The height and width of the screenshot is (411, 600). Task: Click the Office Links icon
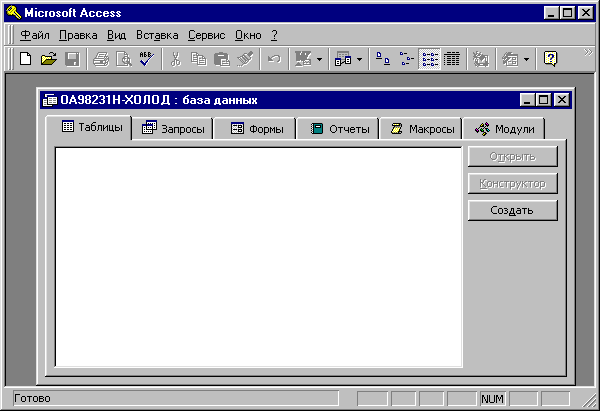[303, 59]
